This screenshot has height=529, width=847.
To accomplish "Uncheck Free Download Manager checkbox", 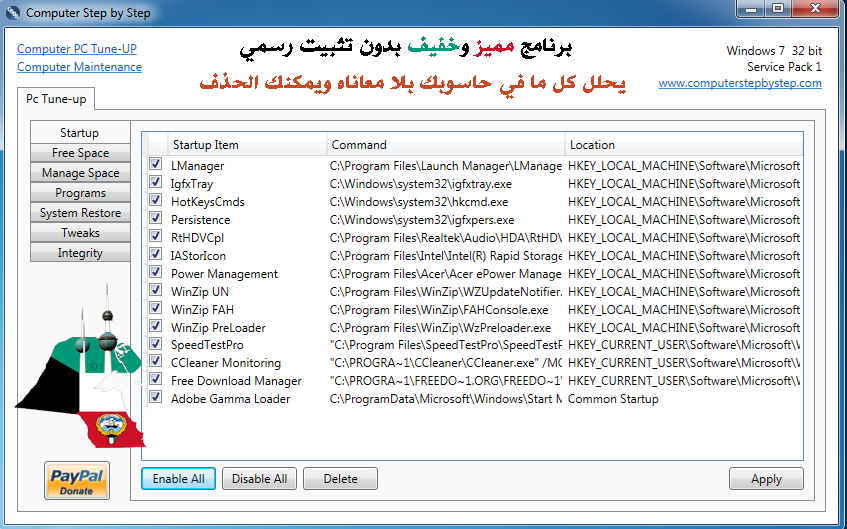I will [156, 379].
